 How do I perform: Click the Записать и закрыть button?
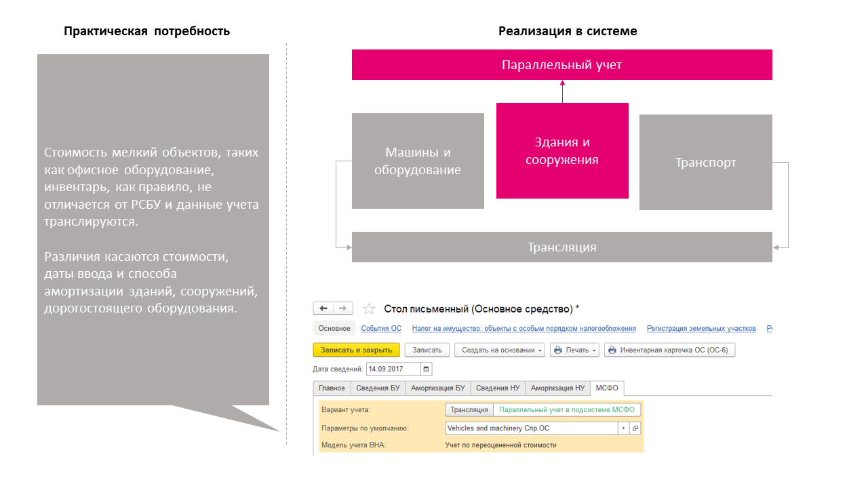[357, 350]
